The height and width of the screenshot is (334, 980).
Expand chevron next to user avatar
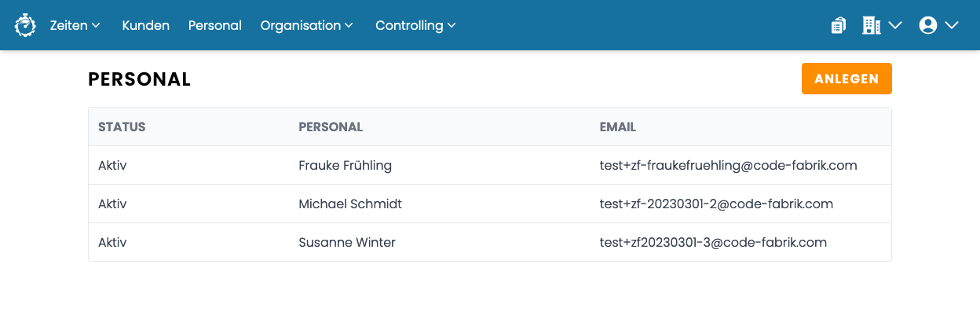pos(952,25)
